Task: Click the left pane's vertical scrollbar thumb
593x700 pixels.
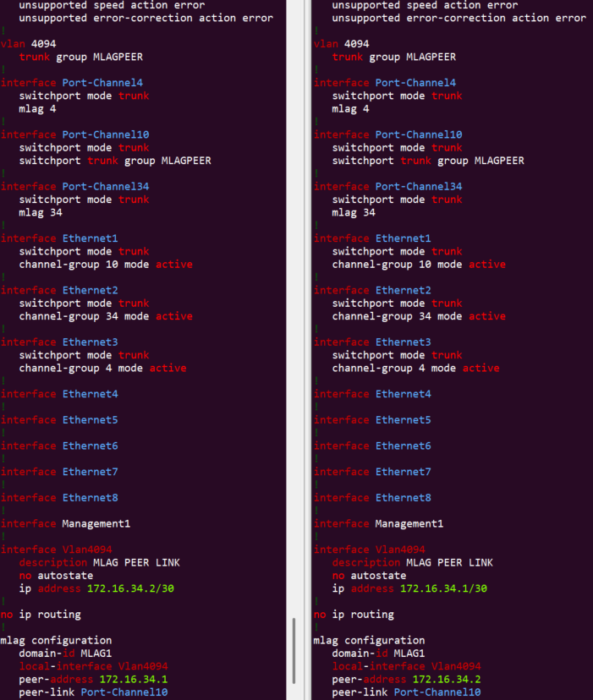Action: point(294,650)
